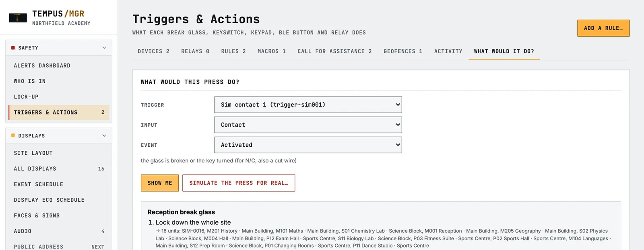Switch to the Rules tab
Viewport: 644px width, 250px height.
233,51
